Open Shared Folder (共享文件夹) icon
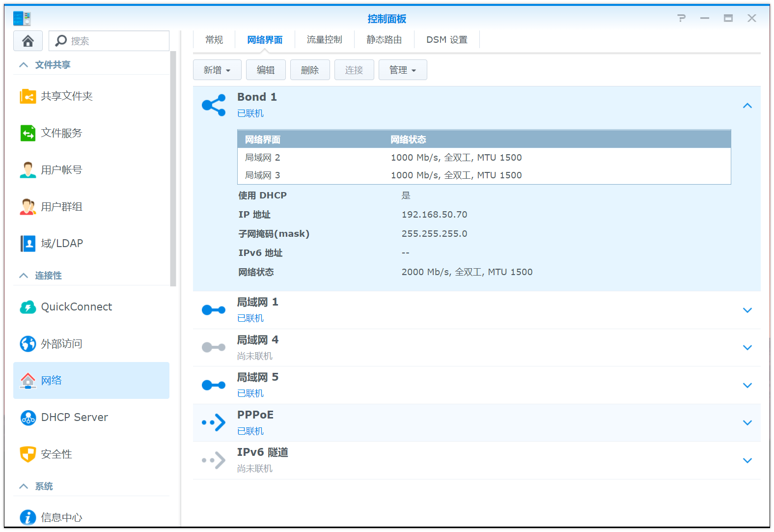The image size is (774, 532). pos(28,96)
